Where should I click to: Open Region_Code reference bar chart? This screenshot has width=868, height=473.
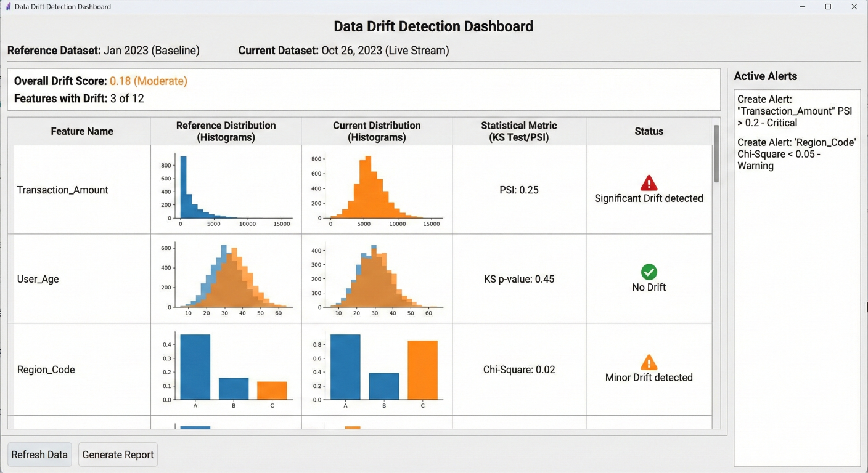[226, 370]
